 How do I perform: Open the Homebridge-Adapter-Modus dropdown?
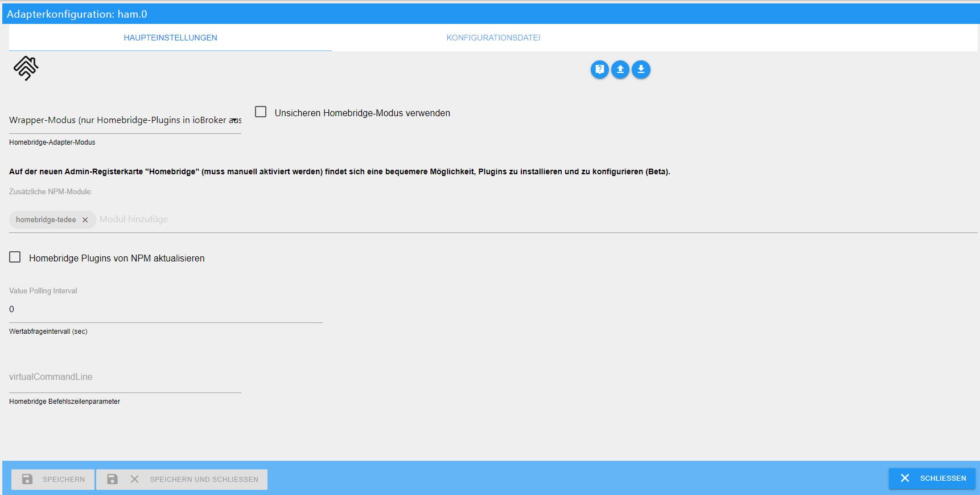click(x=125, y=120)
